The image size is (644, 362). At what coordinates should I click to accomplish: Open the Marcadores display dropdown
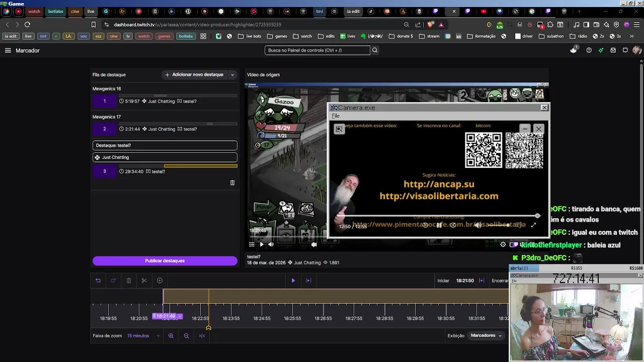tap(486, 335)
